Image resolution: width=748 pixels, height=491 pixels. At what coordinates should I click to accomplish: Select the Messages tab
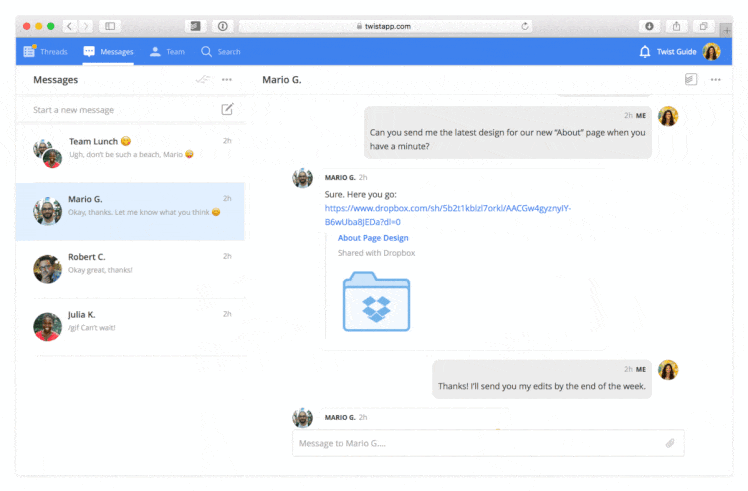(x=108, y=52)
